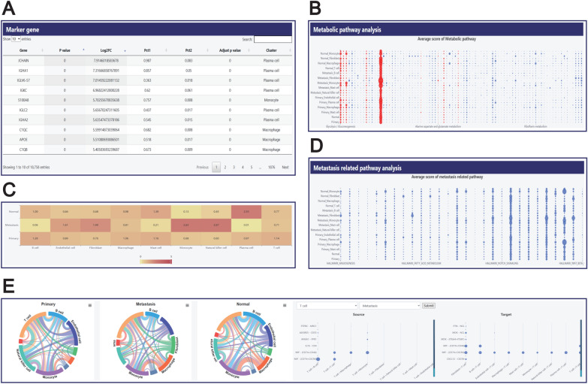Sort the table by Cluster column

tap(271, 50)
